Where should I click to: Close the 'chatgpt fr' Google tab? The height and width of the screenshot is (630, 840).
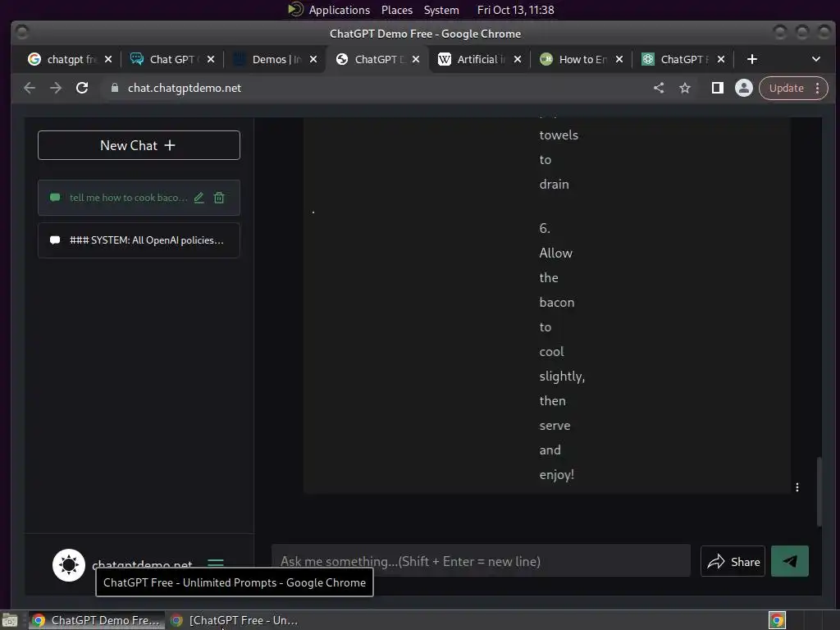pos(108,59)
